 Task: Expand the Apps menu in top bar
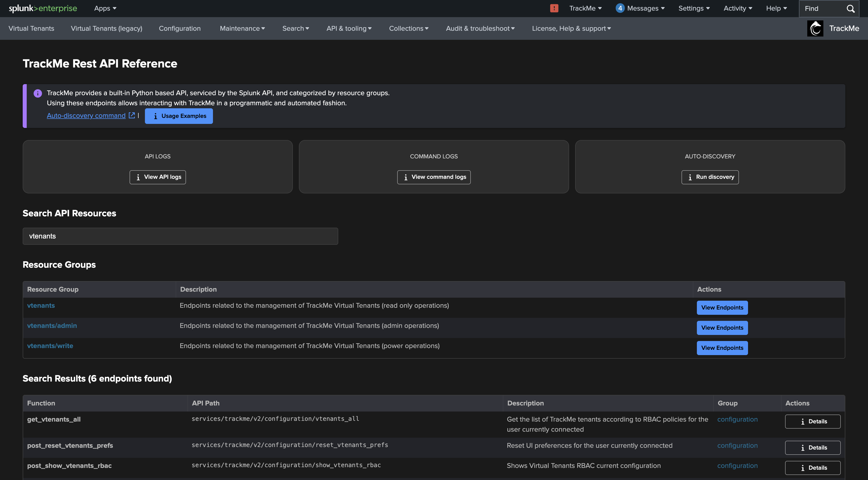coord(105,8)
